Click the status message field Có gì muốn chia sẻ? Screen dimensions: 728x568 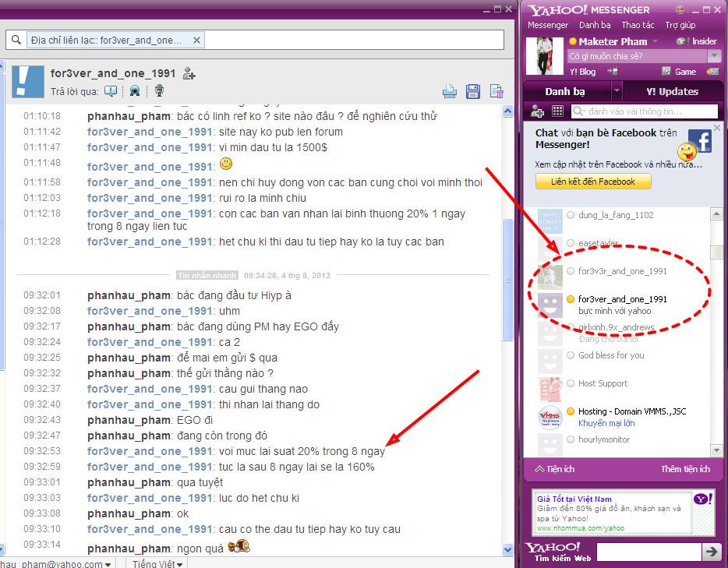pos(637,56)
